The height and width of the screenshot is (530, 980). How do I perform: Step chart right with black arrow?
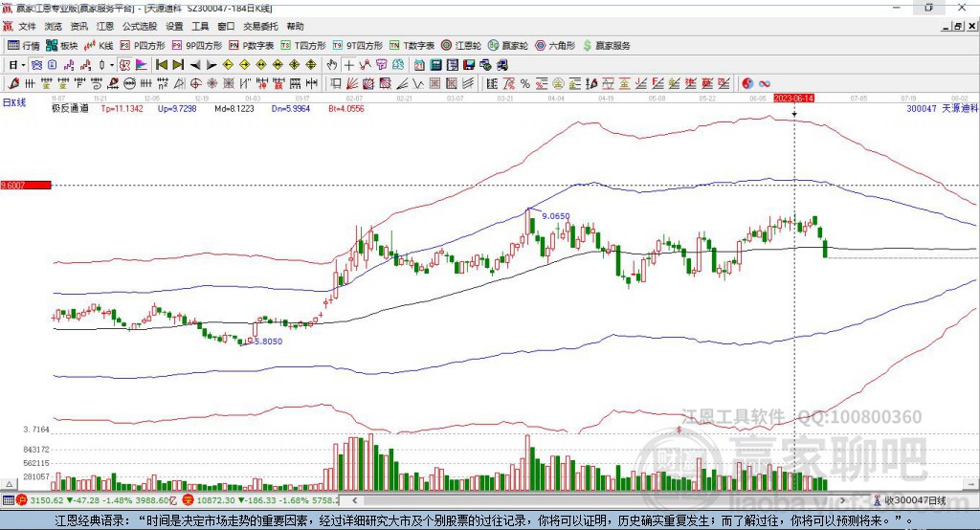pos(212,65)
